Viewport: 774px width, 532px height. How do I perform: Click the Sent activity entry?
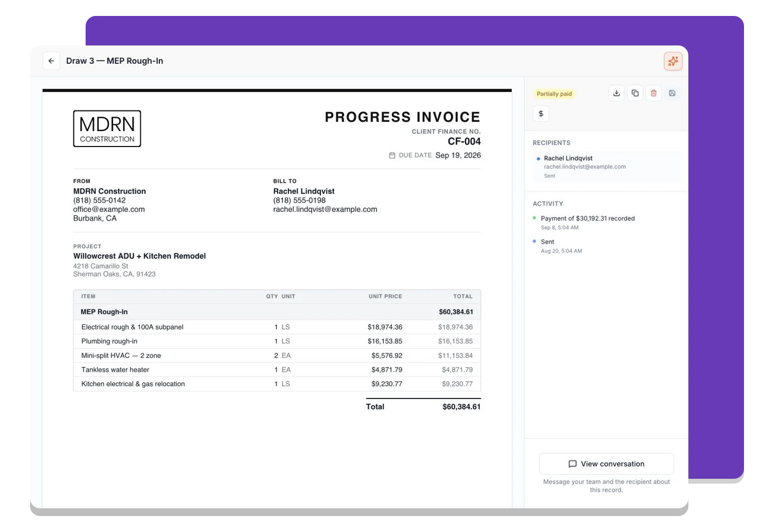coord(548,242)
